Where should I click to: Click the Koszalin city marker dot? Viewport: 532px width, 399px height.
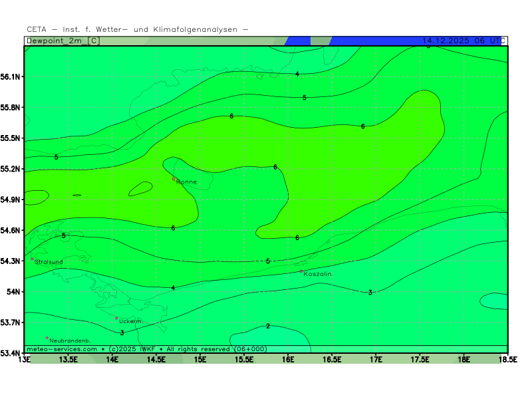click(x=301, y=271)
